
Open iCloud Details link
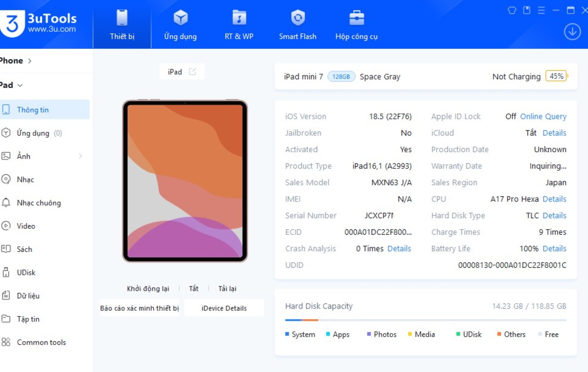point(554,133)
